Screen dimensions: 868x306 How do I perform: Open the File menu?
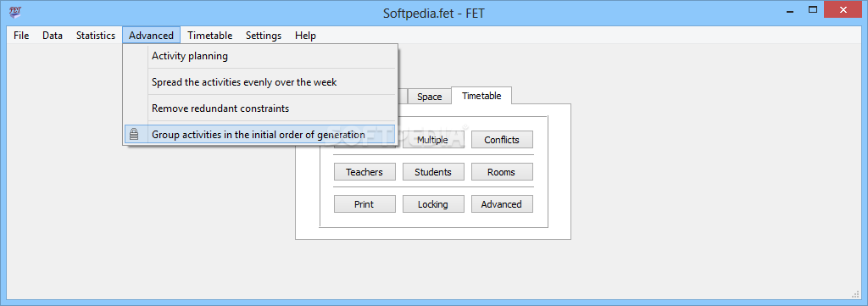pos(21,36)
